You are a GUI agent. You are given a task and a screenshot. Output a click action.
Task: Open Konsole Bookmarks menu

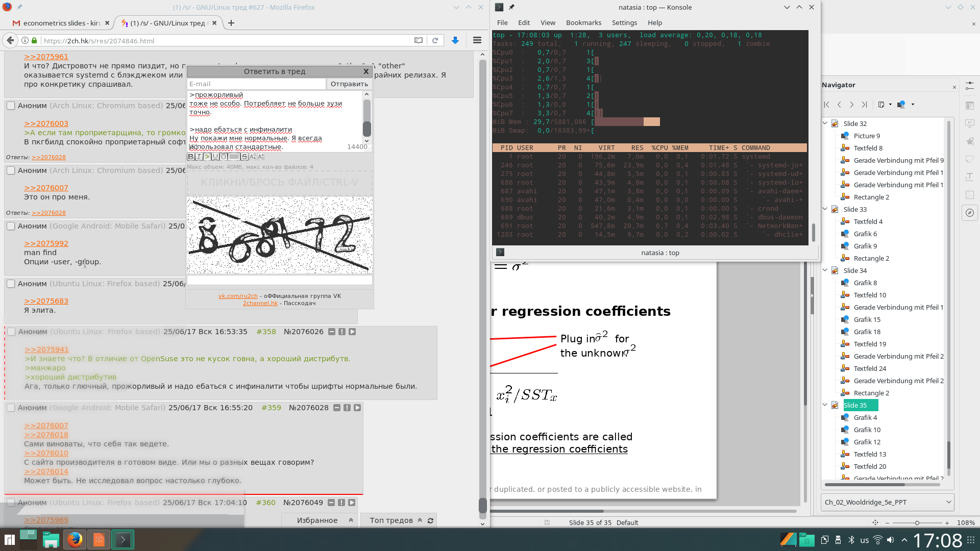583,22
